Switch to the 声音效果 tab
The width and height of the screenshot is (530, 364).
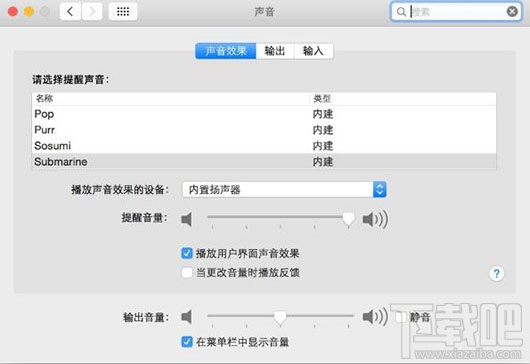point(226,51)
